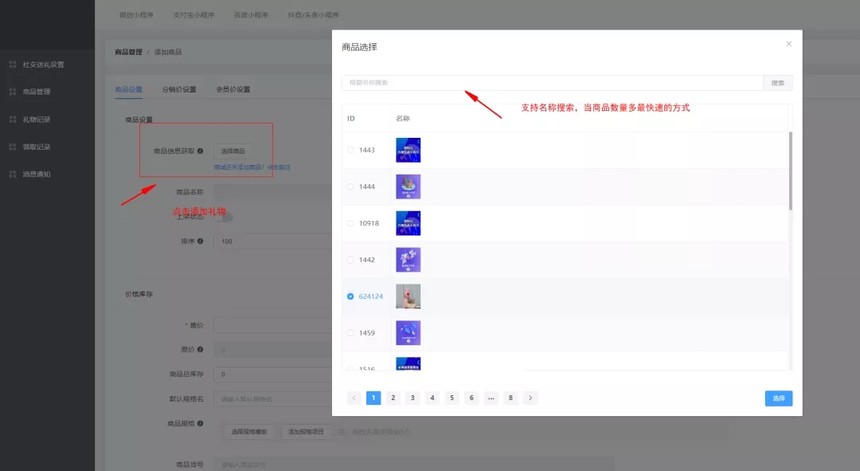Switch to the 分销价设置 tab

179,89
